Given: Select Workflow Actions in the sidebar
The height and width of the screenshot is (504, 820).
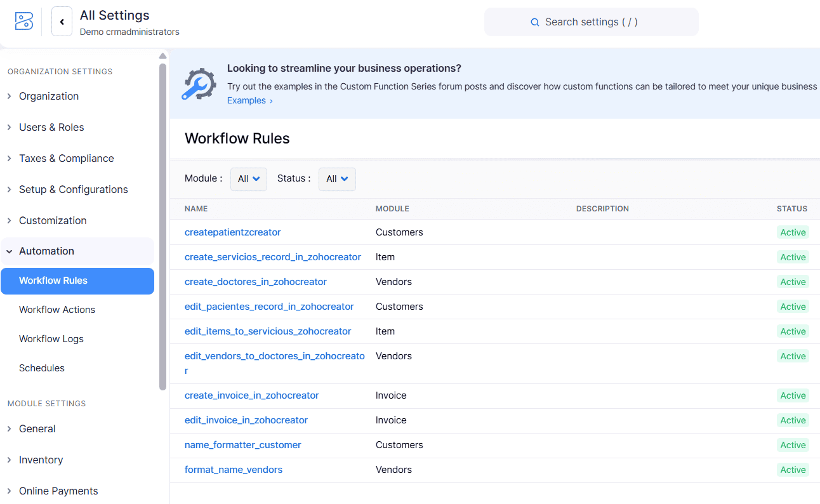Looking at the screenshot, I should pos(56,309).
